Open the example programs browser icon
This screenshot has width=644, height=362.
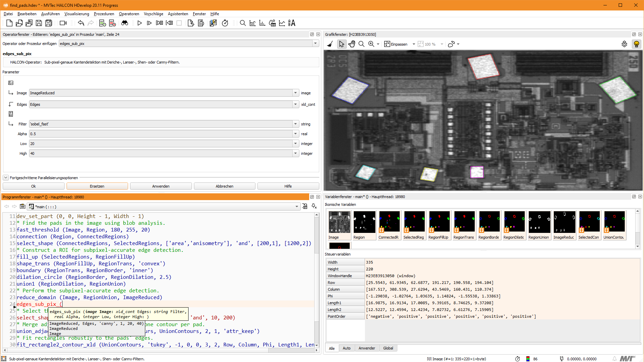[x=29, y=23]
